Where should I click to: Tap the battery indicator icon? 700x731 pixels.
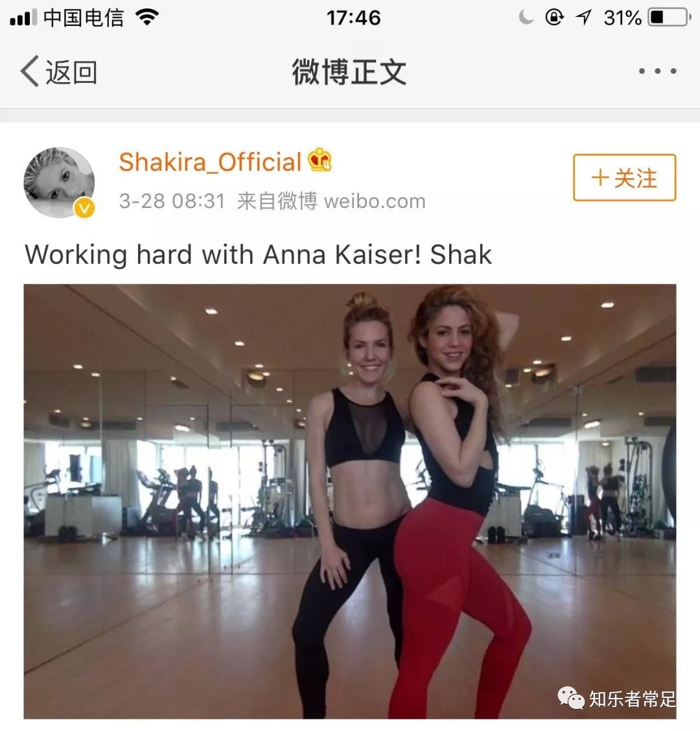point(670,17)
